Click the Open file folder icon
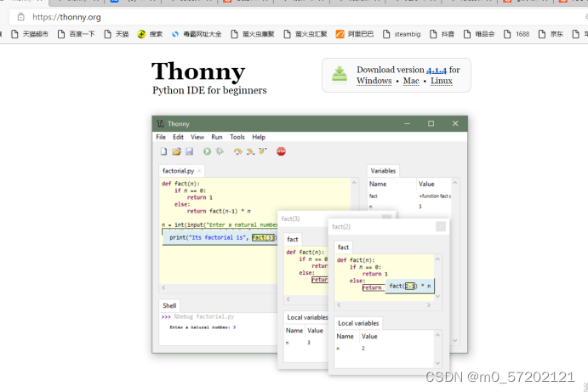Screen dimensions: 588x392 pyautogui.click(x=177, y=151)
